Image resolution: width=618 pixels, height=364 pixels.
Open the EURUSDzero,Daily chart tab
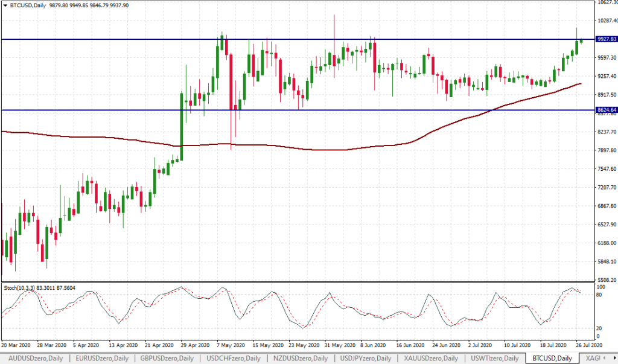click(x=101, y=359)
